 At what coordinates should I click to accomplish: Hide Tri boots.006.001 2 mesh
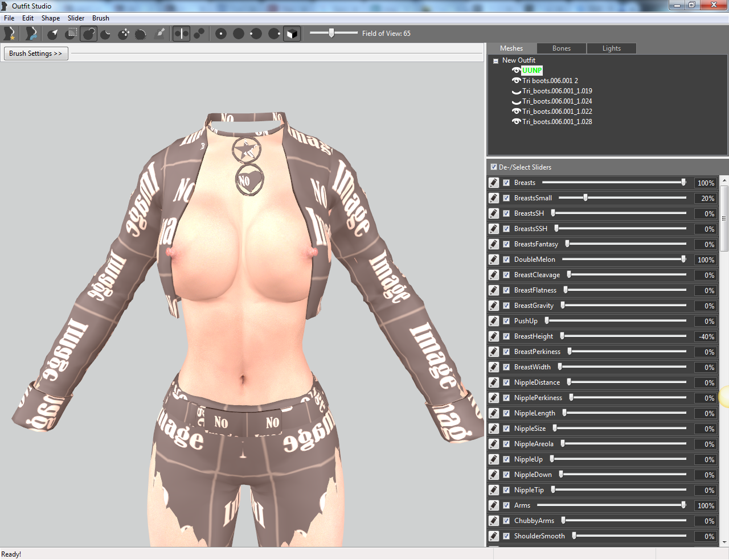click(x=517, y=81)
